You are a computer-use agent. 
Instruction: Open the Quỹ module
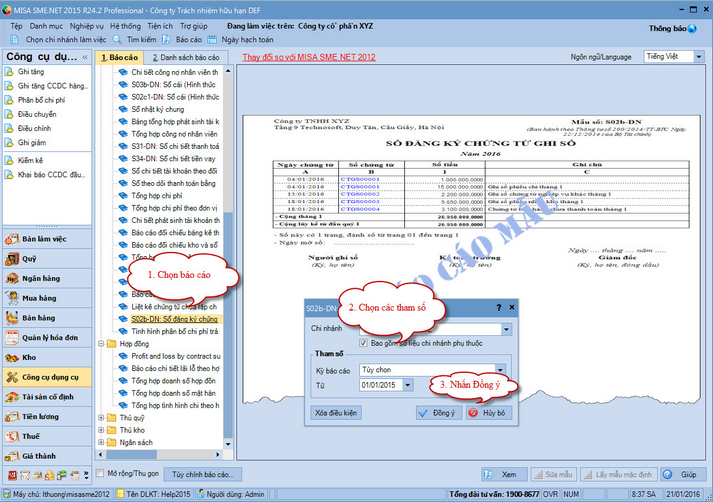click(x=47, y=259)
